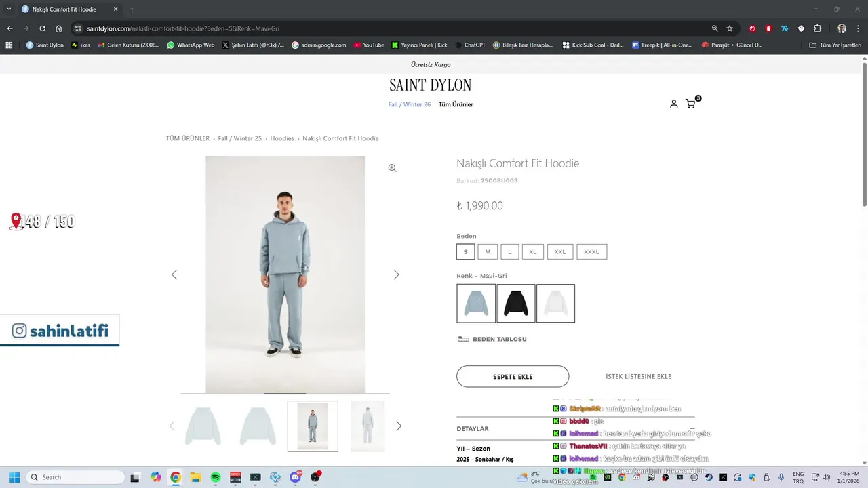868x488 pixels.
Task: Open a new browser tab
Action: (x=132, y=9)
